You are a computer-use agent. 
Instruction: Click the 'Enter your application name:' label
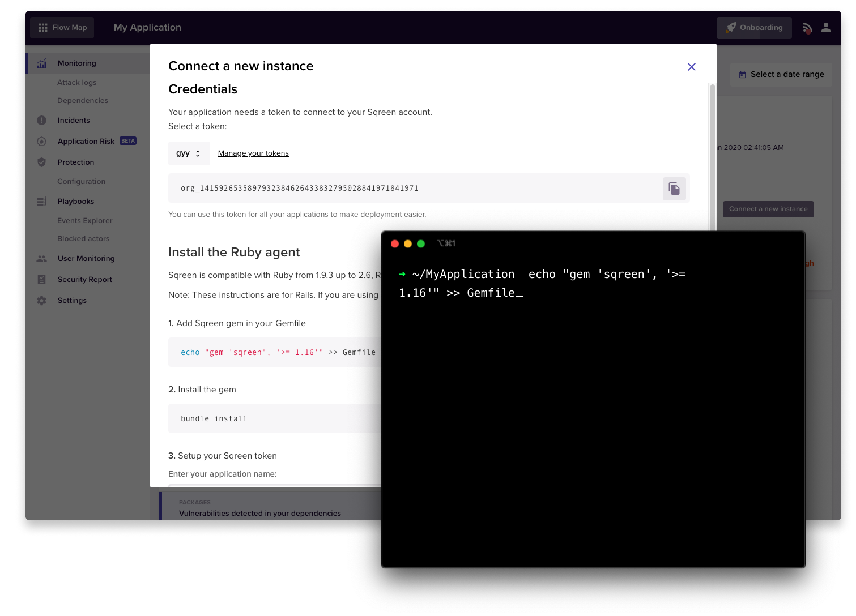223,474
